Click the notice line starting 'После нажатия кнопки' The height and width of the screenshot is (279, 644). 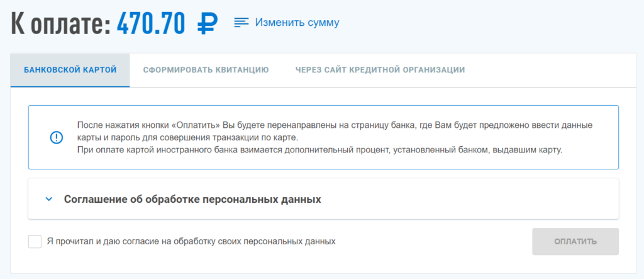click(x=335, y=125)
